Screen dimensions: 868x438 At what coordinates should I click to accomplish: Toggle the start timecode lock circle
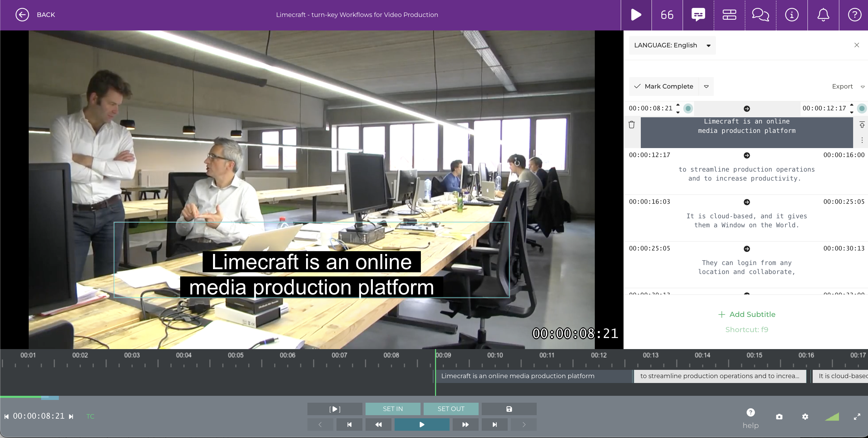coord(688,108)
